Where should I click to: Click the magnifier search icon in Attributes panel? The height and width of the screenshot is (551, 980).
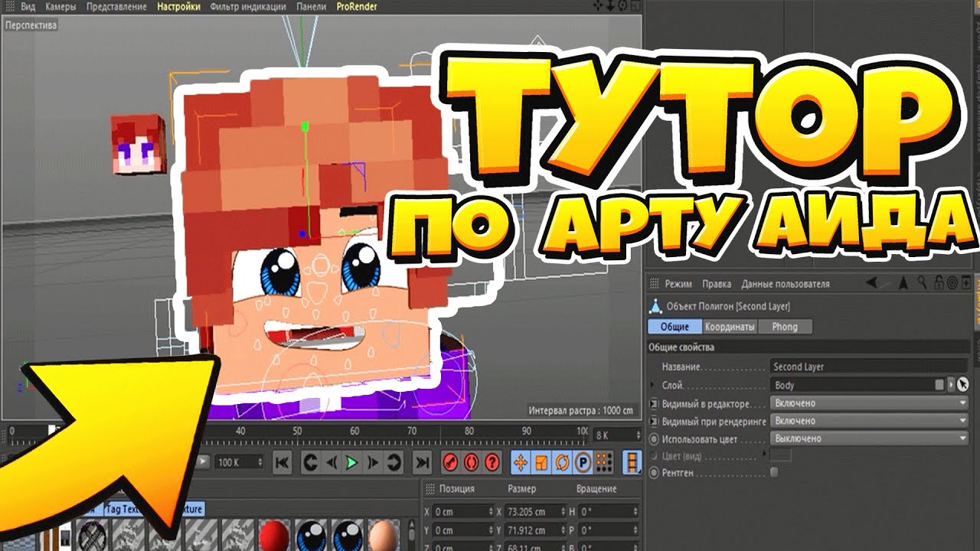[923, 283]
